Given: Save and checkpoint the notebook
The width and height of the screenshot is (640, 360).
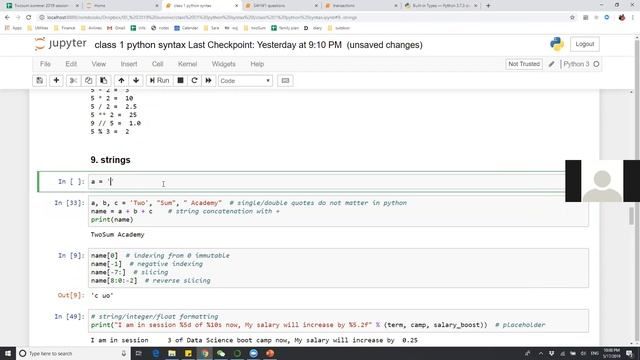Looking at the screenshot, I should coord(40,80).
